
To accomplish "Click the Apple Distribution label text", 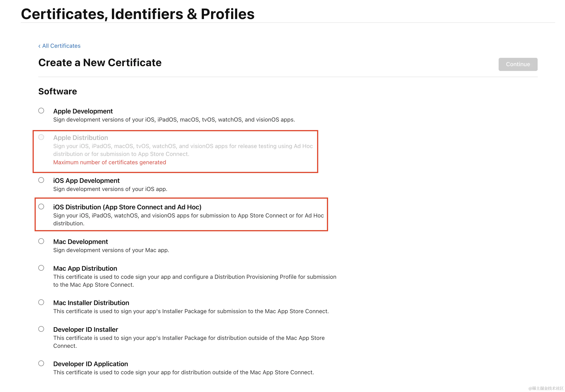I will tap(81, 138).
